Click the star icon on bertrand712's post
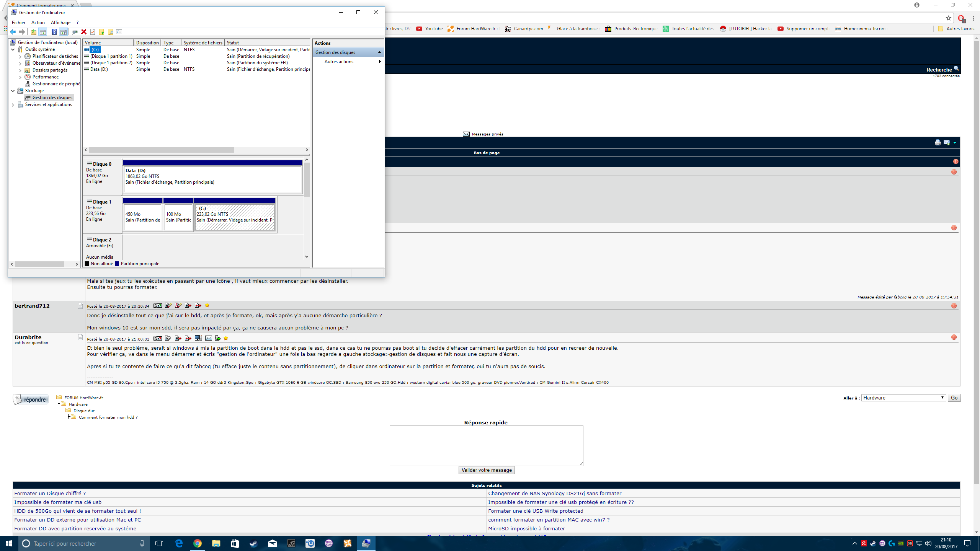The image size is (980, 551). tap(207, 305)
